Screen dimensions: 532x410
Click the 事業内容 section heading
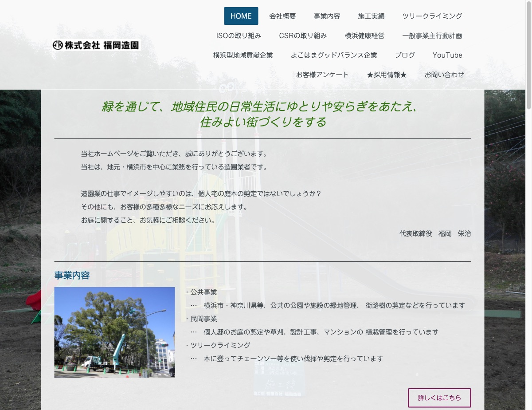click(72, 276)
